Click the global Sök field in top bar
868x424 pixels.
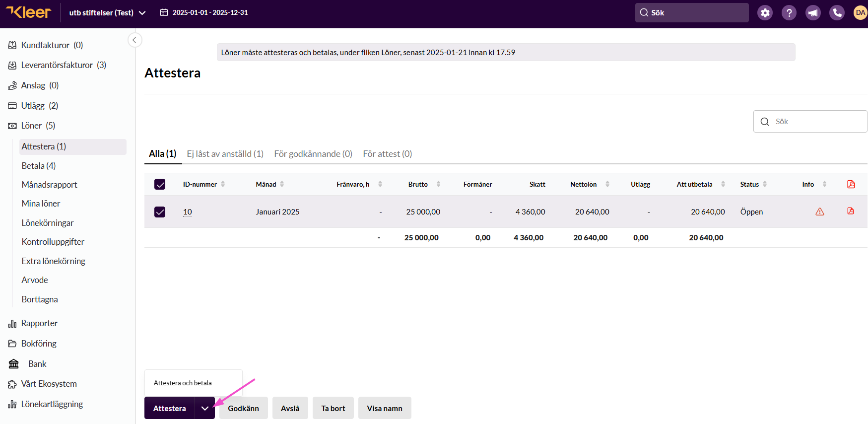coord(692,13)
